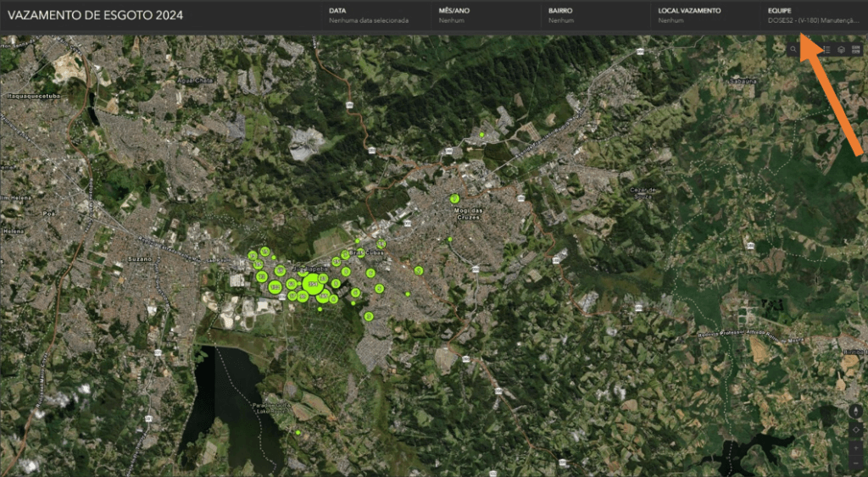Image resolution: width=868 pixels, height=477 pixels.
Task: Expand the LOCAL VAZAMENTO filter
Action: (698, 15)
